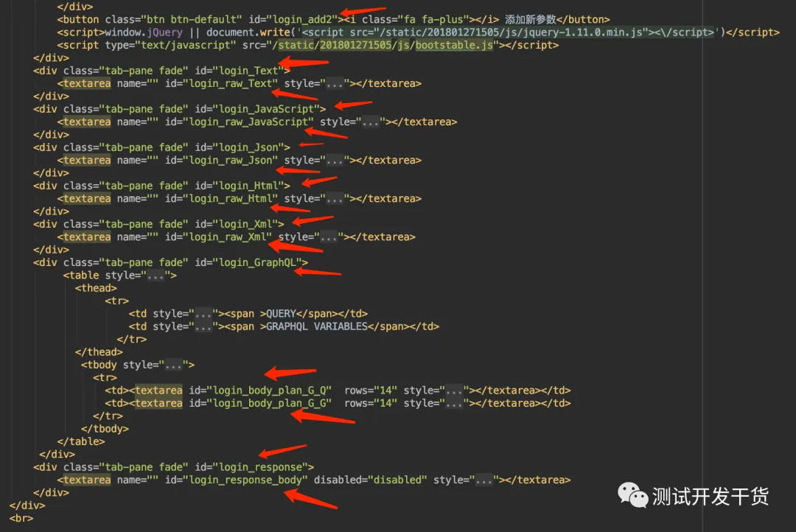Image resolution: width=796 pixels, height=532 pixels.
Task: Click the window.jQuery expression
Action: [x=144, y=32]
